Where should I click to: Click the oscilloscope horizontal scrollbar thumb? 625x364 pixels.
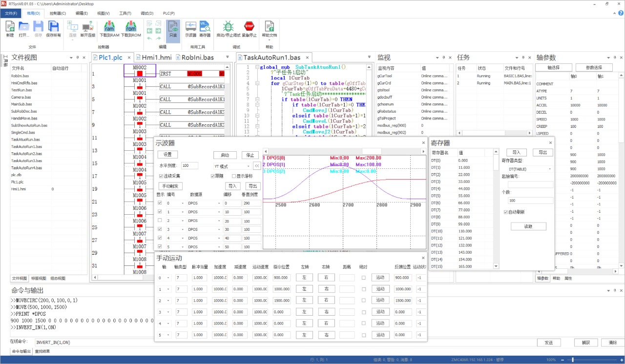pos(372,151)
